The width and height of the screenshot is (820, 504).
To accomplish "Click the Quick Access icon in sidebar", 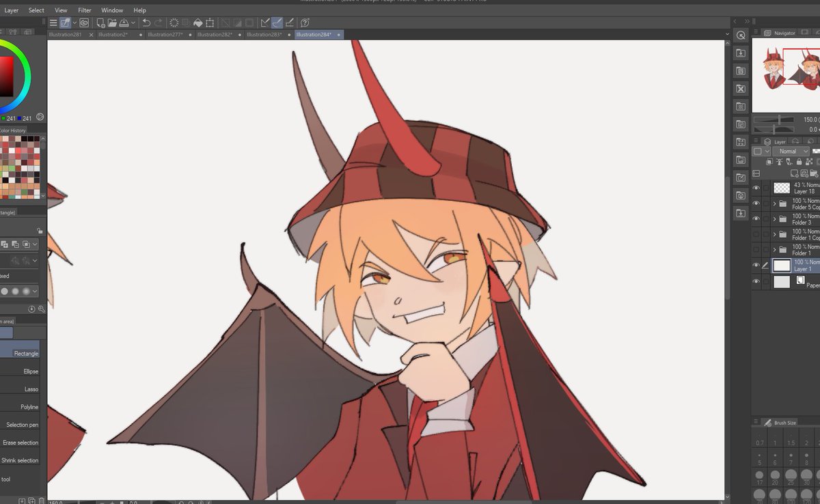I will (741, 36).
